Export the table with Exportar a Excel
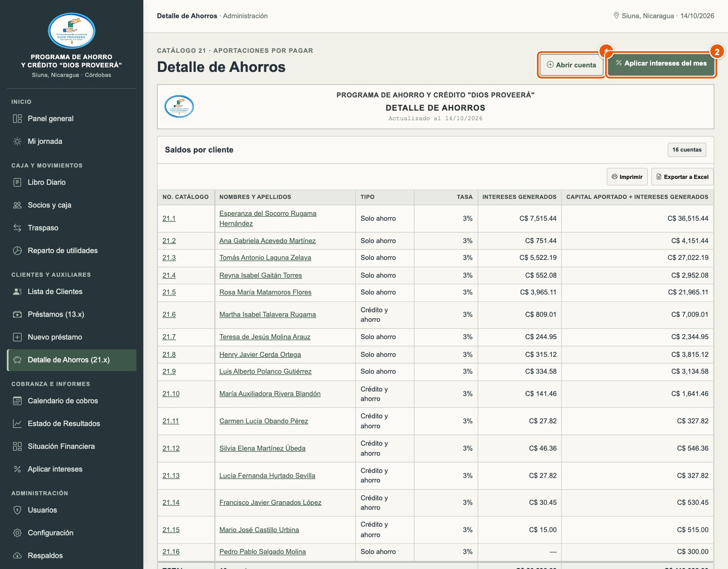The height and width of the screenshot is (569, 728). 682,177
